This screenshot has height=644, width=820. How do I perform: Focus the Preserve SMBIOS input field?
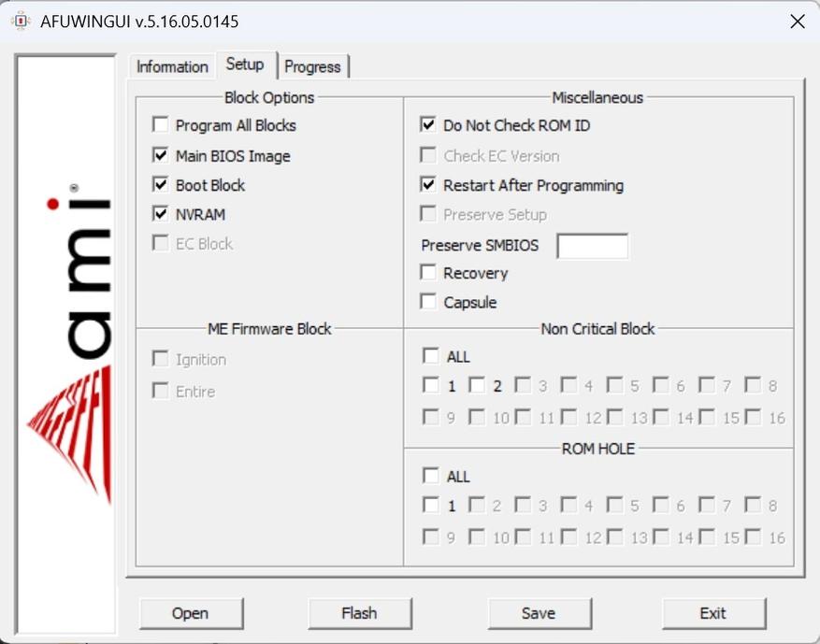coord(593,246)
